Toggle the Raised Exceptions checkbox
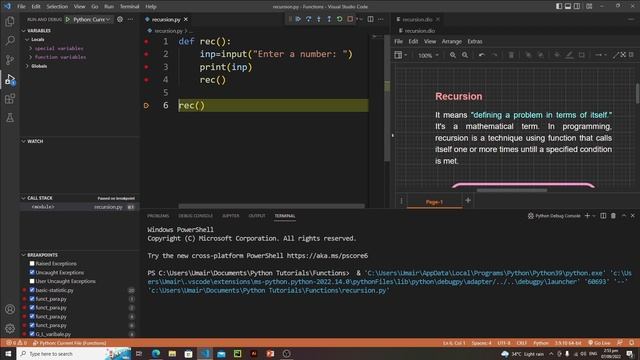 tap(32, 264)
